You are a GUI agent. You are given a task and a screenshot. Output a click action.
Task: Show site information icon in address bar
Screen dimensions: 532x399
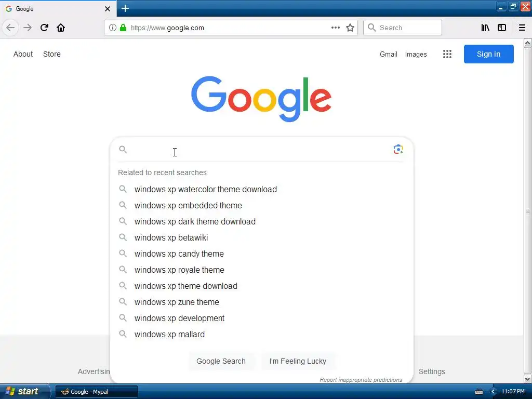[113, 28]
